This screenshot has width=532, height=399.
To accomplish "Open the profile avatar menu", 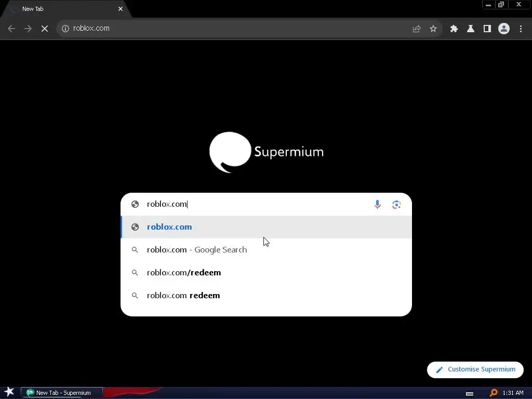I will (504, 29).
